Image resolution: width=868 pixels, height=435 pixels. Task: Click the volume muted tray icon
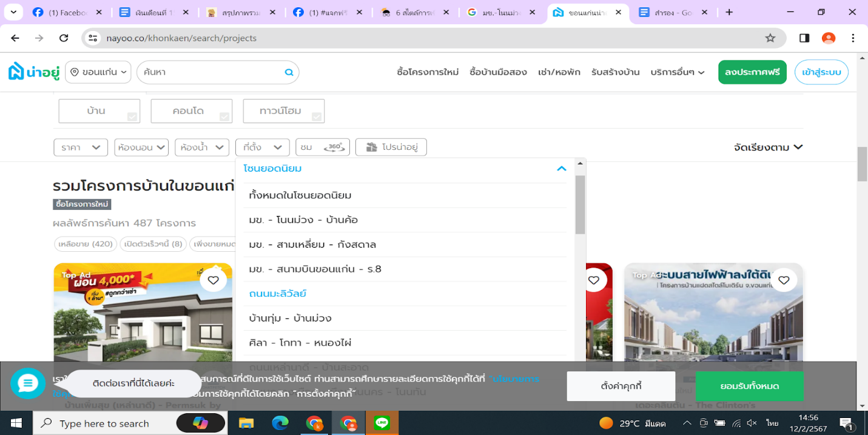752,423
